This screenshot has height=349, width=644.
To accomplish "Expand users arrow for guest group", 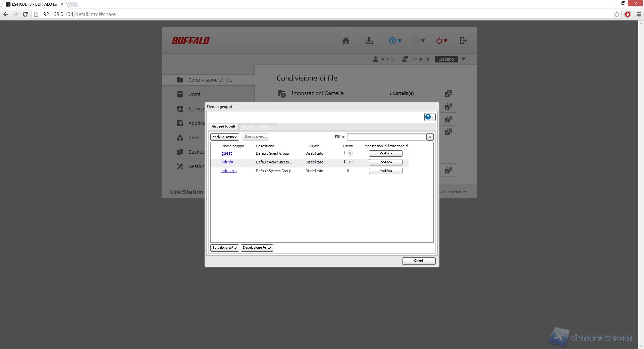I will pyautogui.click(x=350, y=153).
